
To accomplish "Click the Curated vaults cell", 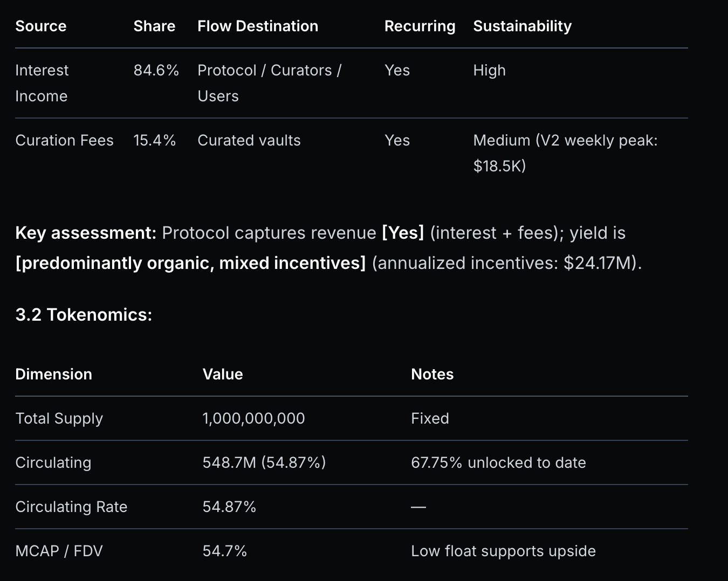I will [x=249, y=141].
